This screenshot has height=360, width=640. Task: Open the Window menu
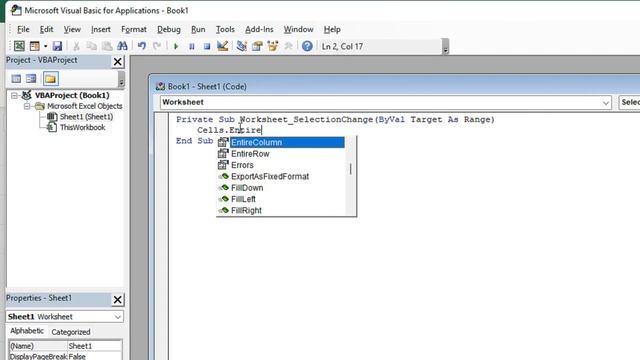(x=298, y=29)
